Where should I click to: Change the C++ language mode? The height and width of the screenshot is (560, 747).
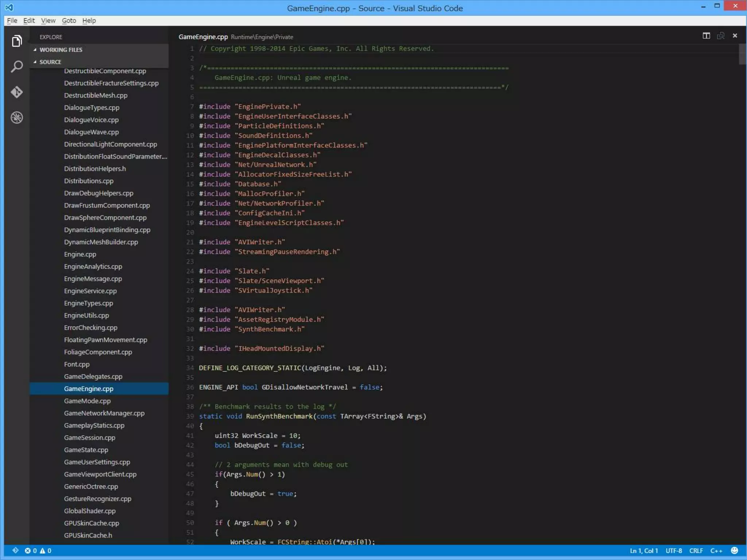716,551
